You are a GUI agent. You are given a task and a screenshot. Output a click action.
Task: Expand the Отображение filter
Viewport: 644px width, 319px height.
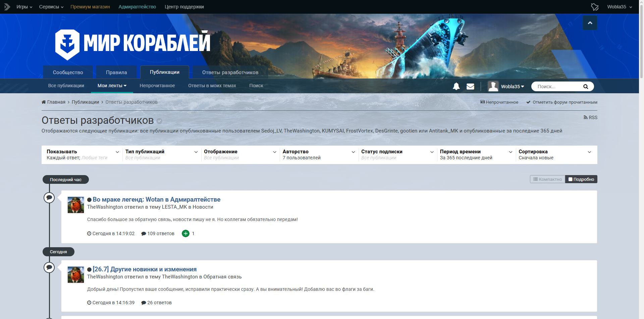tap(240, 155)
